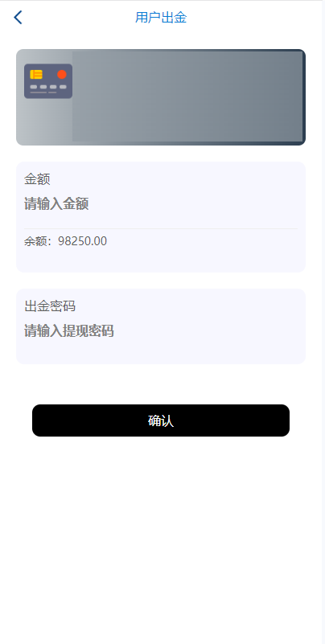Go back using the top-left arrow
The image size is (325, 644).
point(18,18)
